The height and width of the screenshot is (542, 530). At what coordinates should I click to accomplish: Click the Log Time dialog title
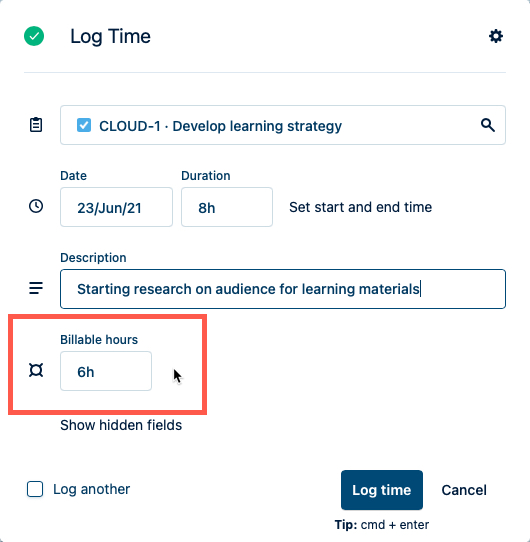click(x=110, y=36)
